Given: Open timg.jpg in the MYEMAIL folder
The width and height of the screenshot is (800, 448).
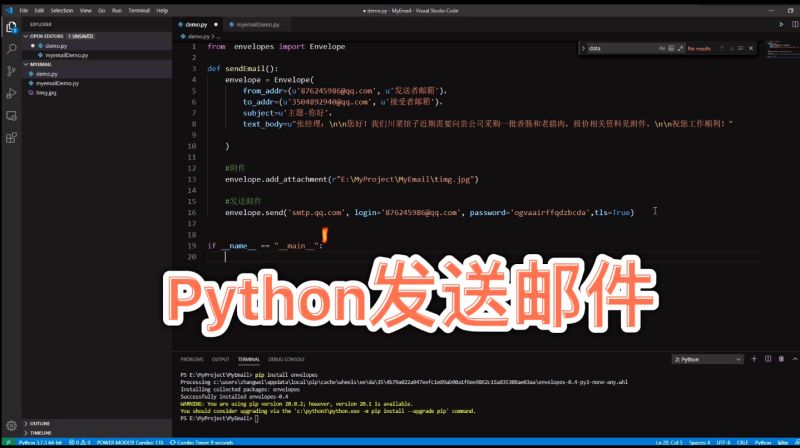Looking at the screenshot, I should pyautogui.click(x=97, y=93).
